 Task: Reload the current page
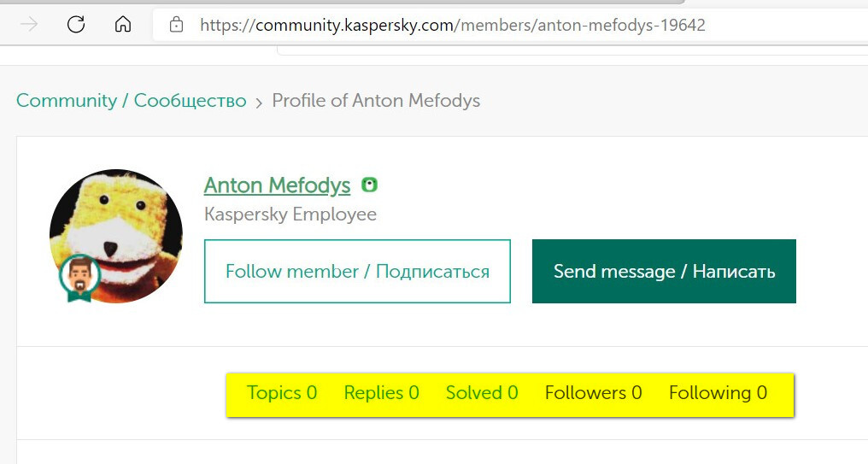pyautogui.click(x=76, y=25)
